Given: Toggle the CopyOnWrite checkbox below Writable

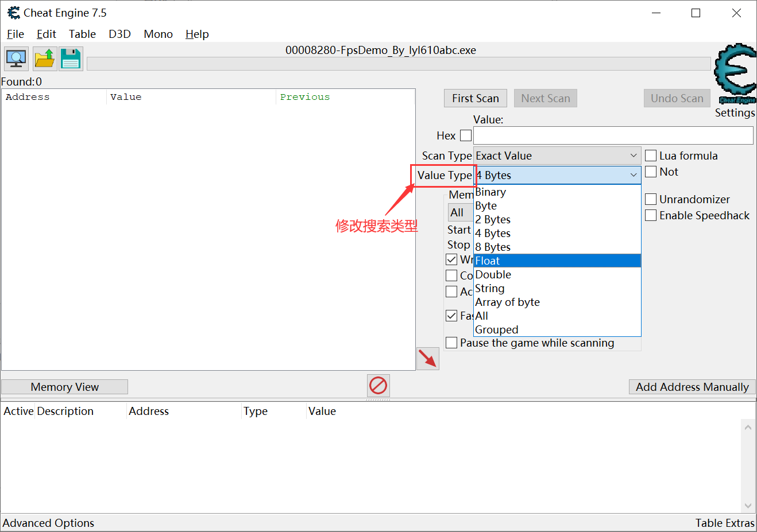Looking at the screenshot, I should click(x=452, y=275).
